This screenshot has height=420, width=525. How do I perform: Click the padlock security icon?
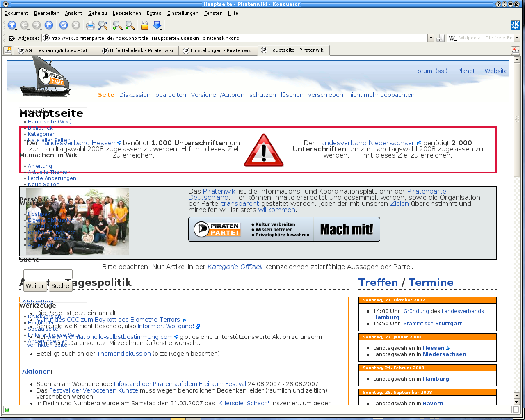click(x=144, y=25)
